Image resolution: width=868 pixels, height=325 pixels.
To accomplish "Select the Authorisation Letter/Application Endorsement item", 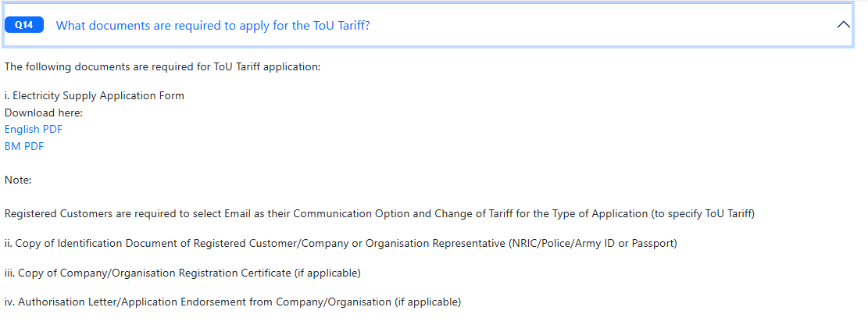I will coord(233,302).
